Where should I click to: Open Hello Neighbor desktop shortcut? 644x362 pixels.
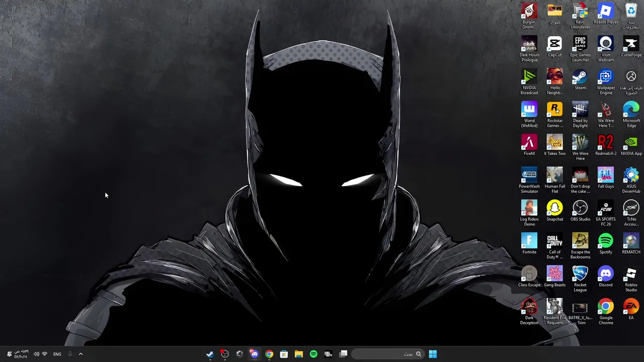point(554,81)
